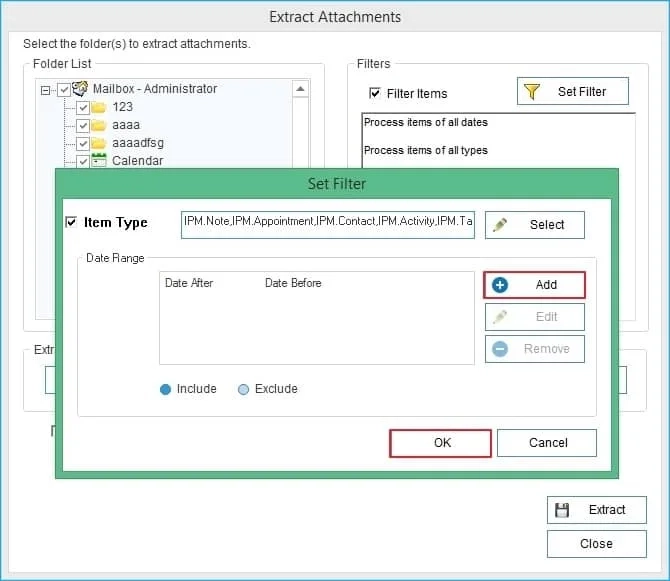Select the Calendar folder label
The width and height of the screenshot is (670, 581).
pos(138,161)
